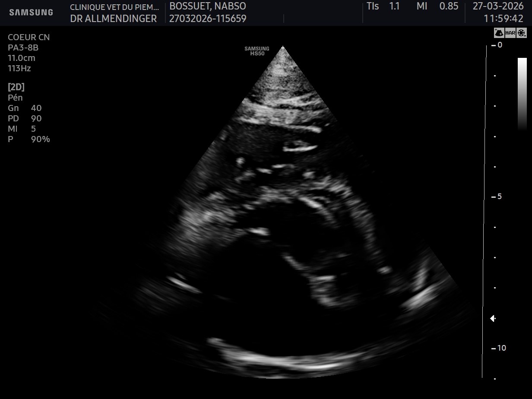Screen dimensions: 532x399
Task: Click the Gn 40 gain parameter
Action: click(x=25, y=108)
